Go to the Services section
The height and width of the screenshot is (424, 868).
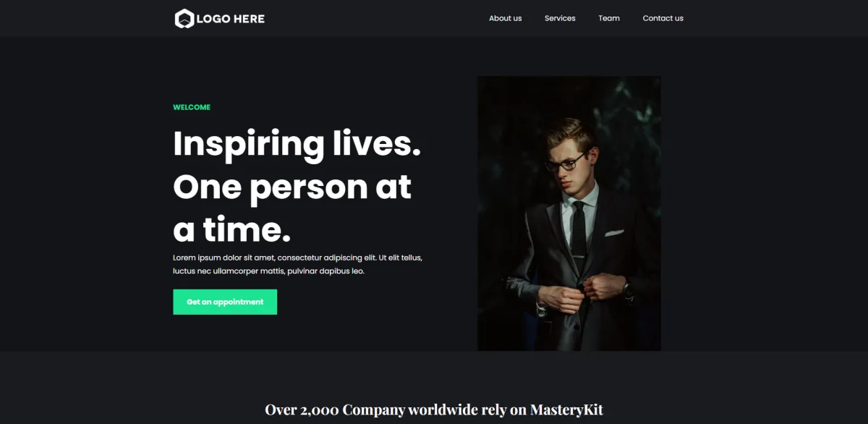560,18
